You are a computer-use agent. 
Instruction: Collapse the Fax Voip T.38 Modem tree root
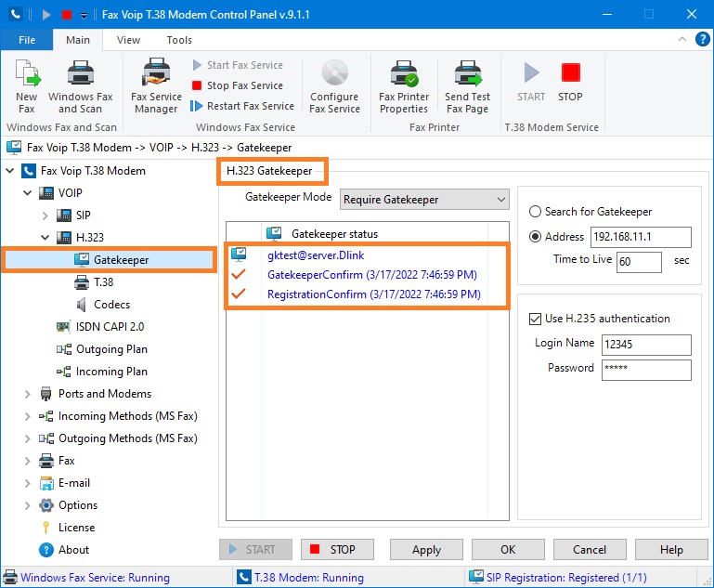(10, 171)
